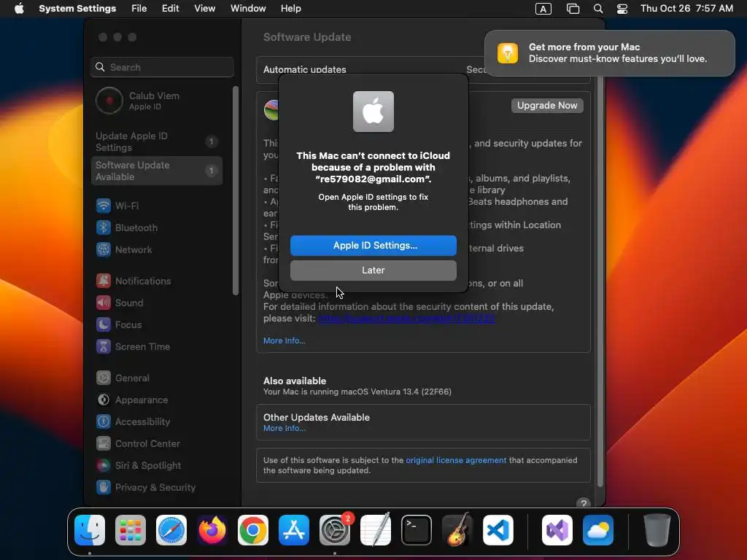Click the Stage Manager icon in menu bar
This screenshot has height=560, width=747.
click(x=573, y=9)
